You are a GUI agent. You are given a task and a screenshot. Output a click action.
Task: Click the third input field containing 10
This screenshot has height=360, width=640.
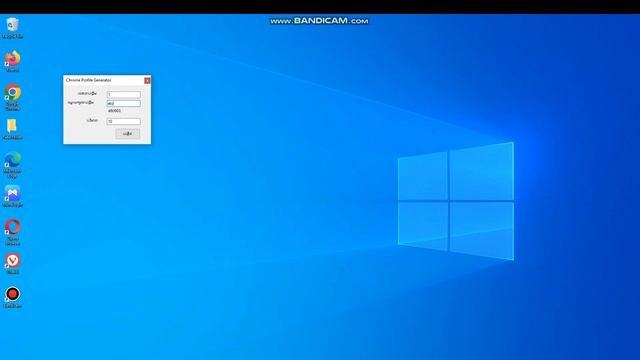pyautogui.click(x=124, y=122)
